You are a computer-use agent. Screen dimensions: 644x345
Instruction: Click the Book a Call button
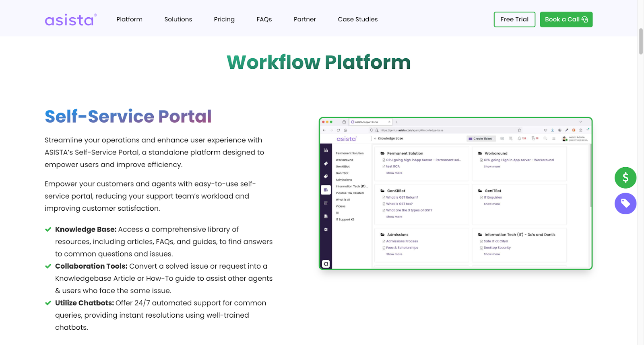pyautogui.click(x=566, y=19)
